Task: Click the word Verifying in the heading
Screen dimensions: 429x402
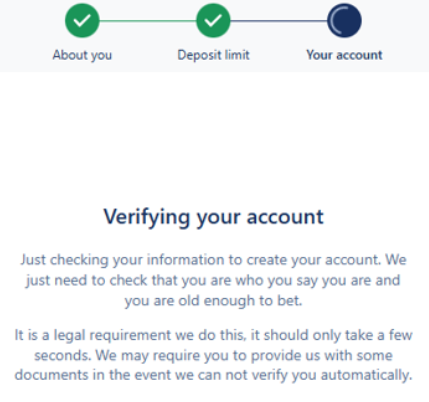Action: point(146,217)
